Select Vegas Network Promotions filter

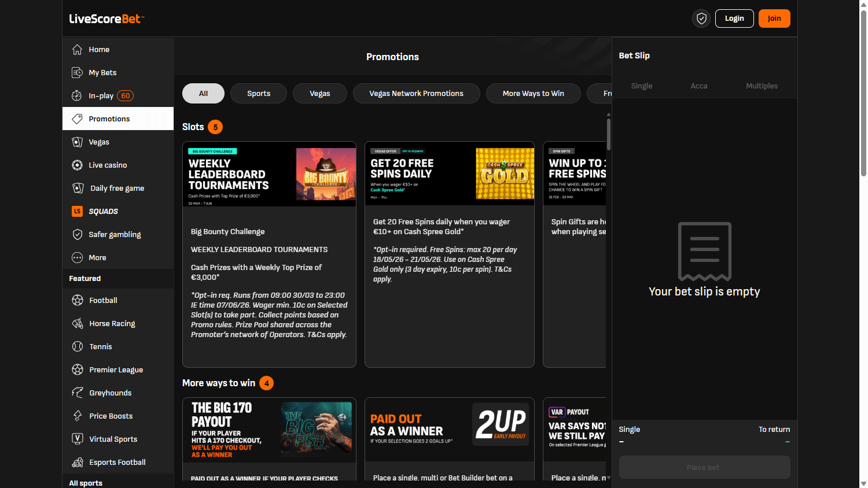point(417,93)
